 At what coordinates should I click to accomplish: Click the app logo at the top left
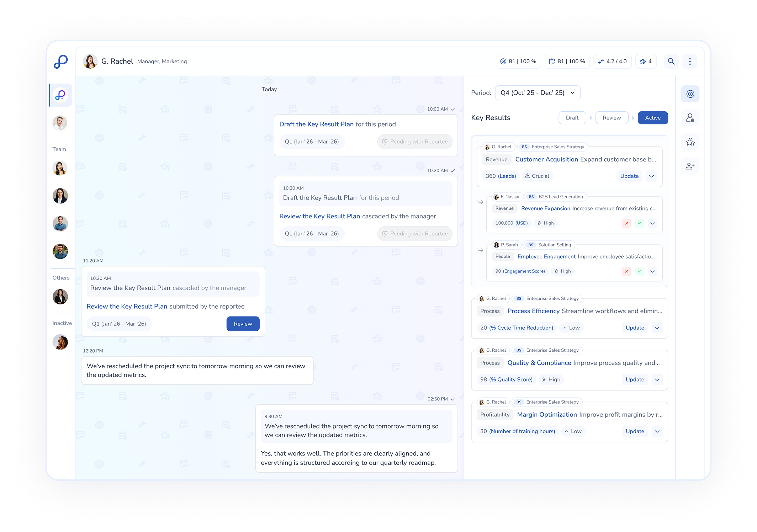pos(61,62)
